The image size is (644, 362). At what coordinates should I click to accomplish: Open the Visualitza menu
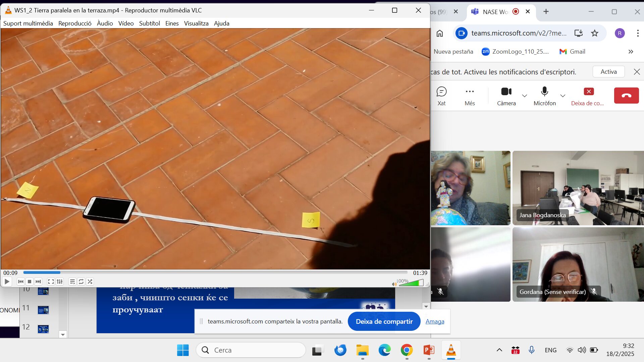coord(196,23)
